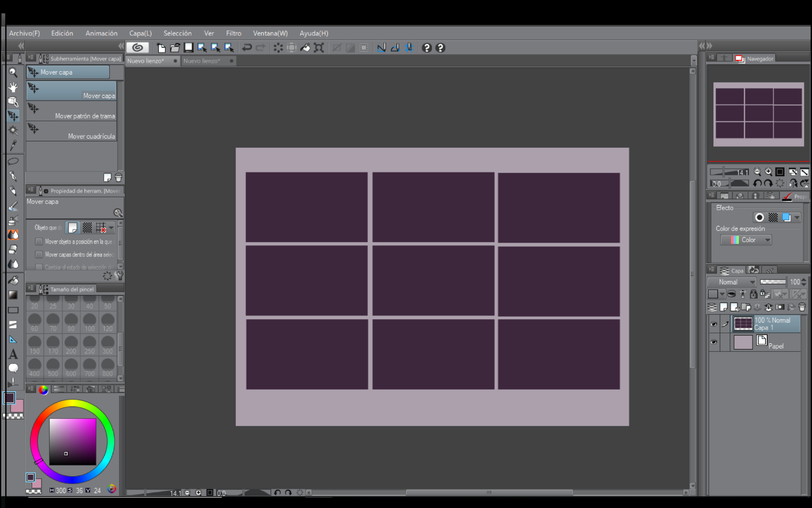Select the Auto select magic wand tool
The image size is (812, 508).
[x=13, y=130]
